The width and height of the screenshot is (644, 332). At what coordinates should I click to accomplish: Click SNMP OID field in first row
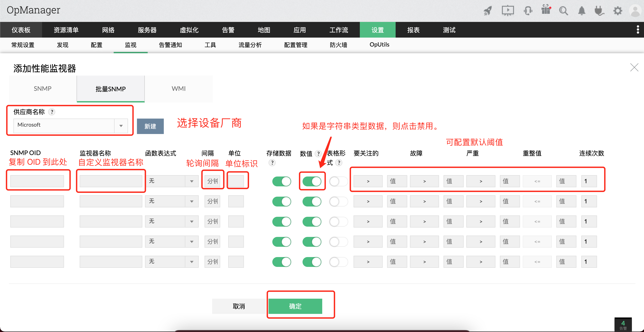(37, 181)
